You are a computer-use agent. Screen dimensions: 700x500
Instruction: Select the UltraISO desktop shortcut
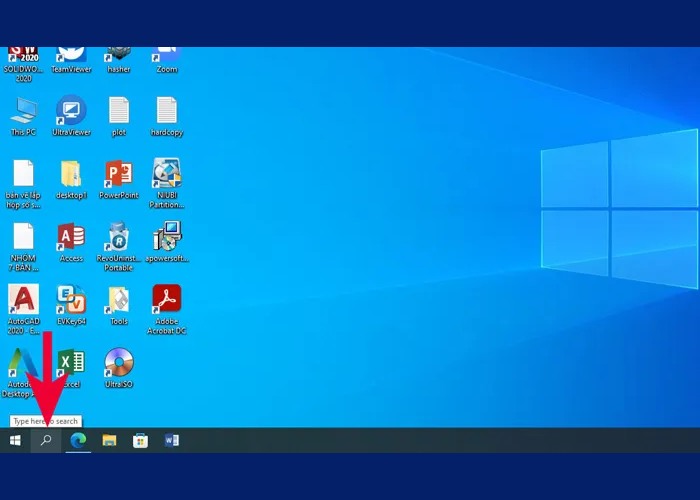pyautogui.click(x=119, y=363)
